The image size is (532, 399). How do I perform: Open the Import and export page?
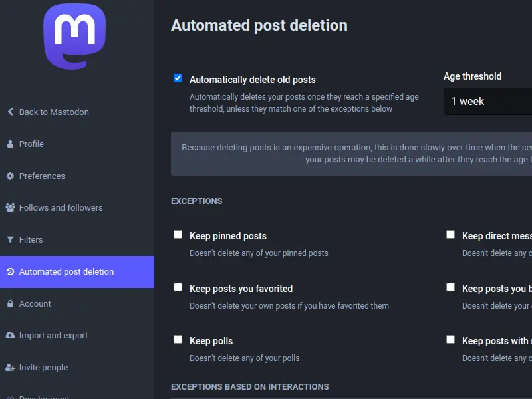53,336
